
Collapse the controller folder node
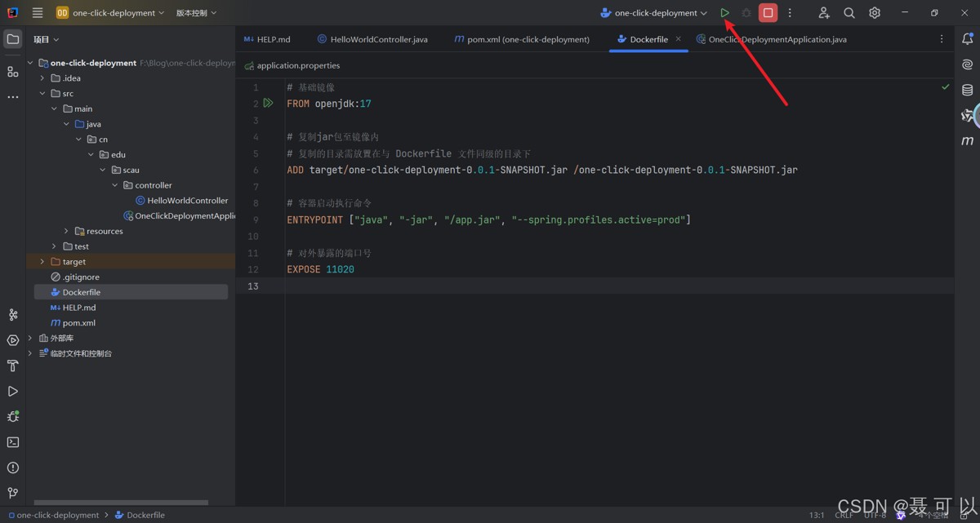[x=115, y=185]
